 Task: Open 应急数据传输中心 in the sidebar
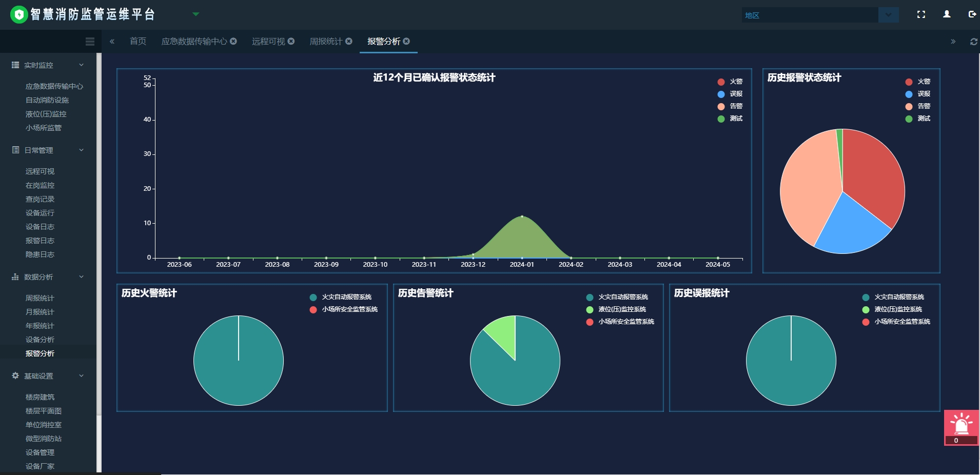click(54, 86)
